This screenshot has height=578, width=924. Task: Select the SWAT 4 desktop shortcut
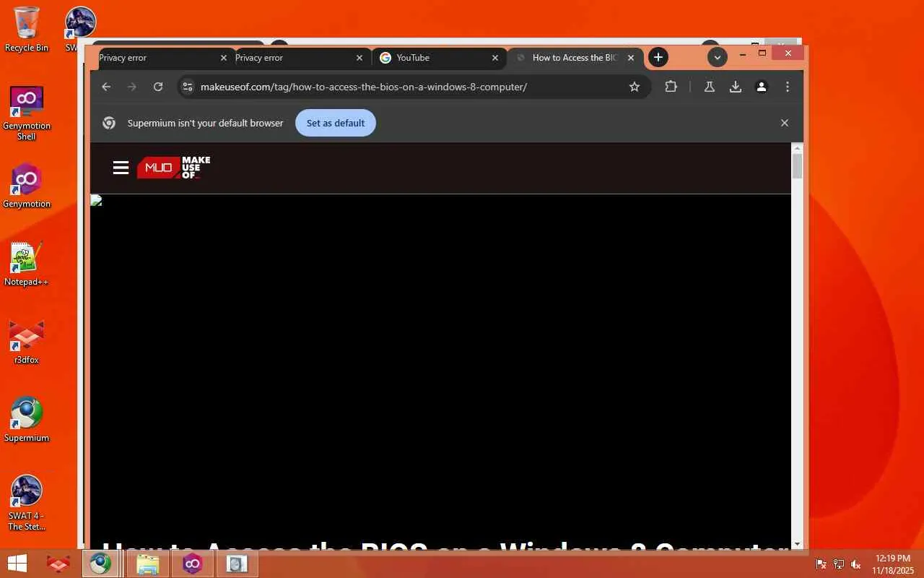pyautogui.click(x=27, y=503)
